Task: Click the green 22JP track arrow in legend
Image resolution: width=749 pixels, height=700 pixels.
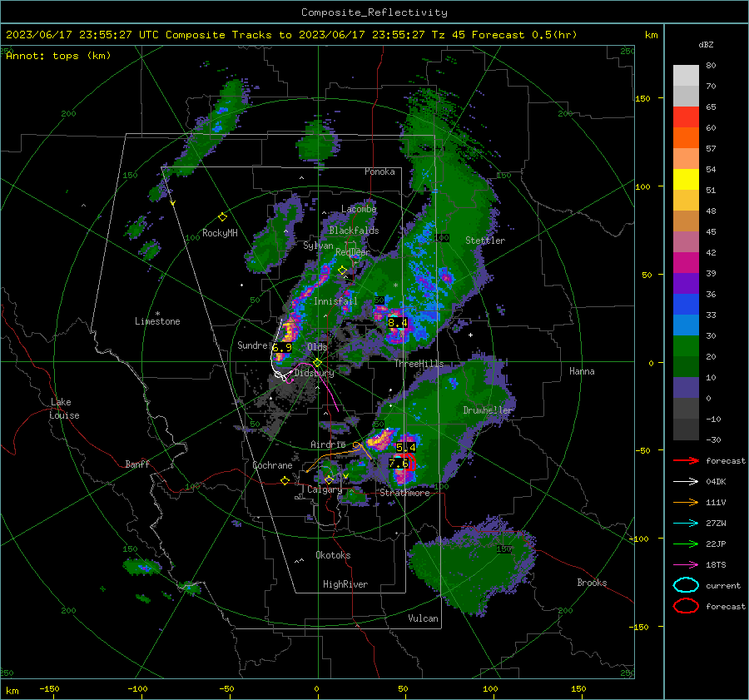Action: tap(686, 544)
